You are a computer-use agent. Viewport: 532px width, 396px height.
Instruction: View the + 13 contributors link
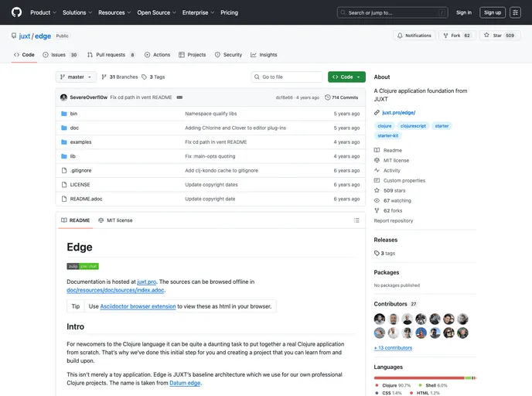click(x=393, y=348)
